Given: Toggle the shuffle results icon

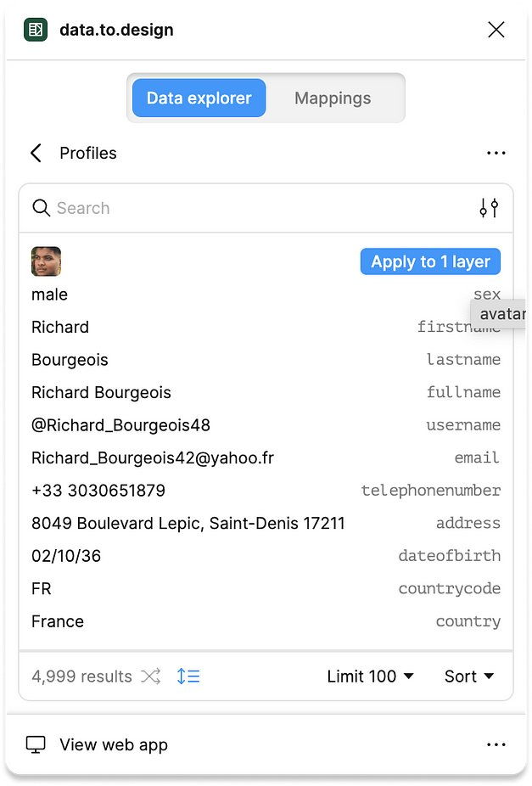Looking at the screenshot, I should (x=150, y=676).
